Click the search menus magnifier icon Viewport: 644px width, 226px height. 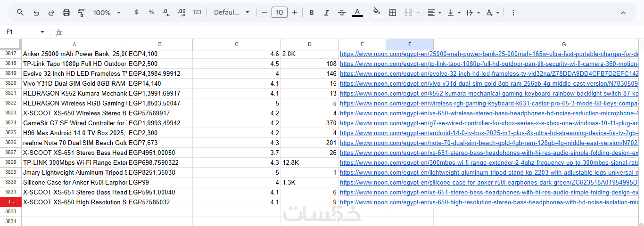(20, 13)
